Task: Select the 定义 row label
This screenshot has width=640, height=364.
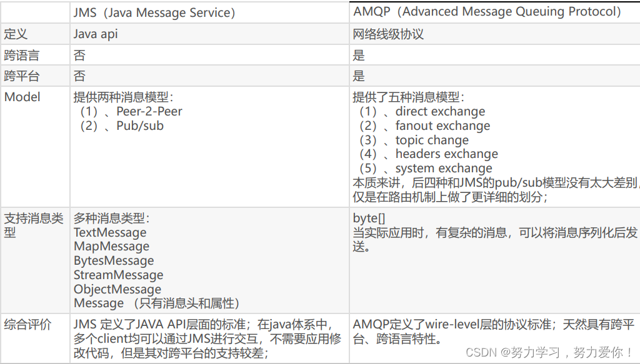Action: pyautogui.click(x=16, y=34)
